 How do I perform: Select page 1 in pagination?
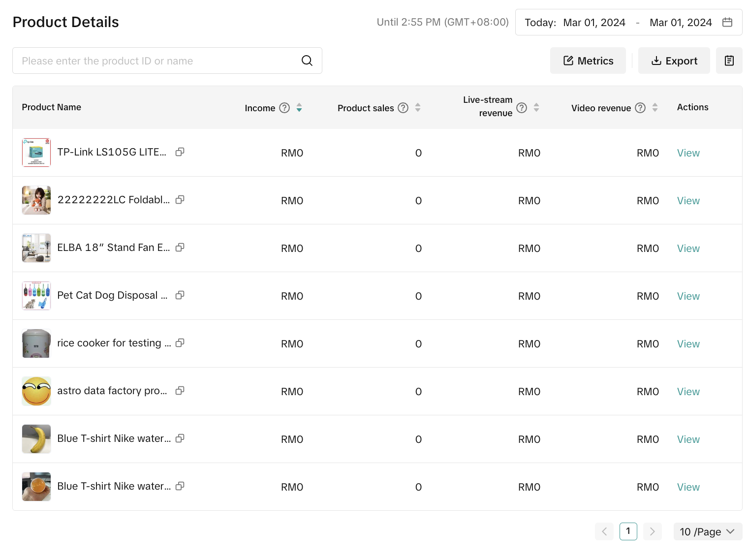tap(628, 531)
